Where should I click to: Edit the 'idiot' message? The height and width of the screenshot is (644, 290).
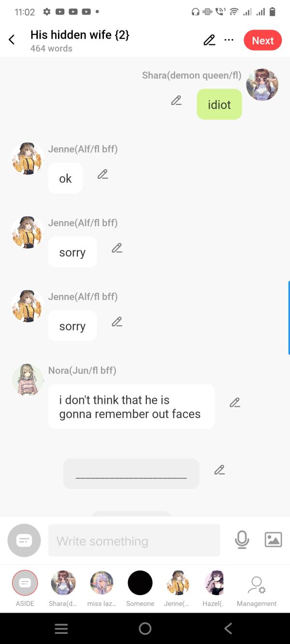[176, 100]
